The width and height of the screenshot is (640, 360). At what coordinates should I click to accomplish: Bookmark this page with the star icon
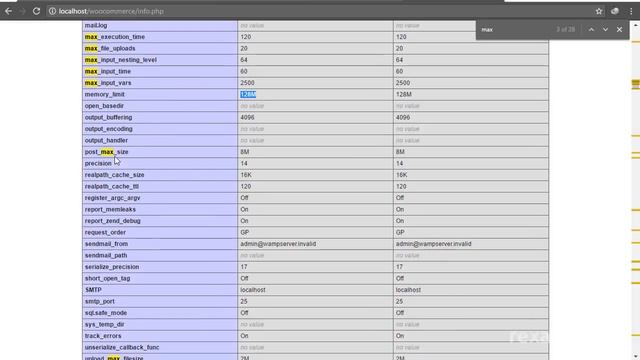pyautogui.click(x=599, y=11)
